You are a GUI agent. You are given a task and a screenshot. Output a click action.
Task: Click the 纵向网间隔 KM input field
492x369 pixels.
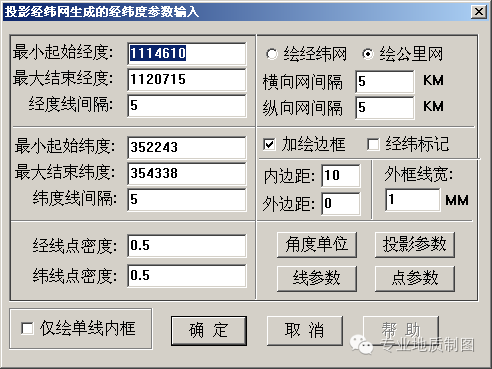pos(385,108)
